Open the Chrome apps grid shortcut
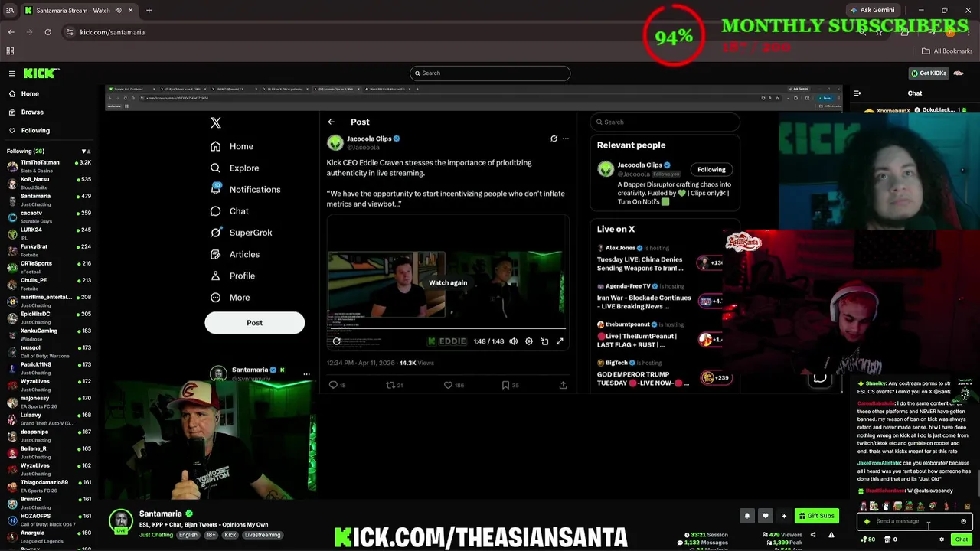Viewport: 980px width, 551px height. click(10, 51)
